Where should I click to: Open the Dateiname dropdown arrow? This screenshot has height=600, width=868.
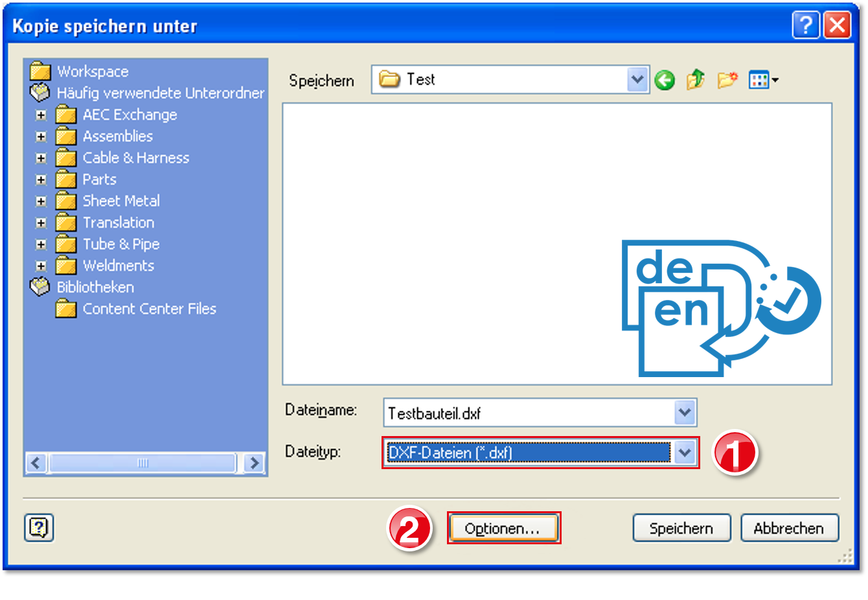pos(685,413)
